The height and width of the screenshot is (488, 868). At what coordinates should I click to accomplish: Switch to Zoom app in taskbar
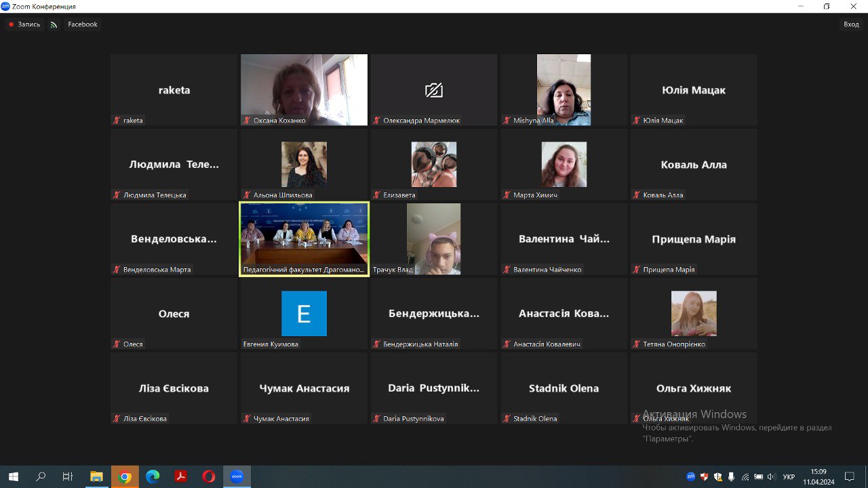pos(237,476)
